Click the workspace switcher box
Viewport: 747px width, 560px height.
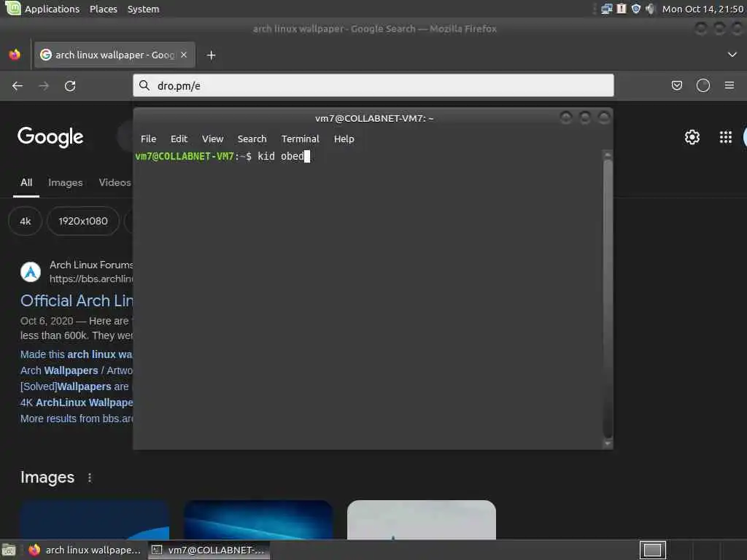click(x=652, y=550)
